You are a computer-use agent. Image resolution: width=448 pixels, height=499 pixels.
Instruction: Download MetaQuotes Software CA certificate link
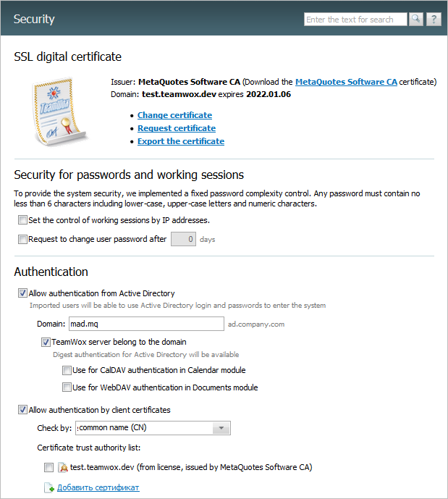coord(346,82)
